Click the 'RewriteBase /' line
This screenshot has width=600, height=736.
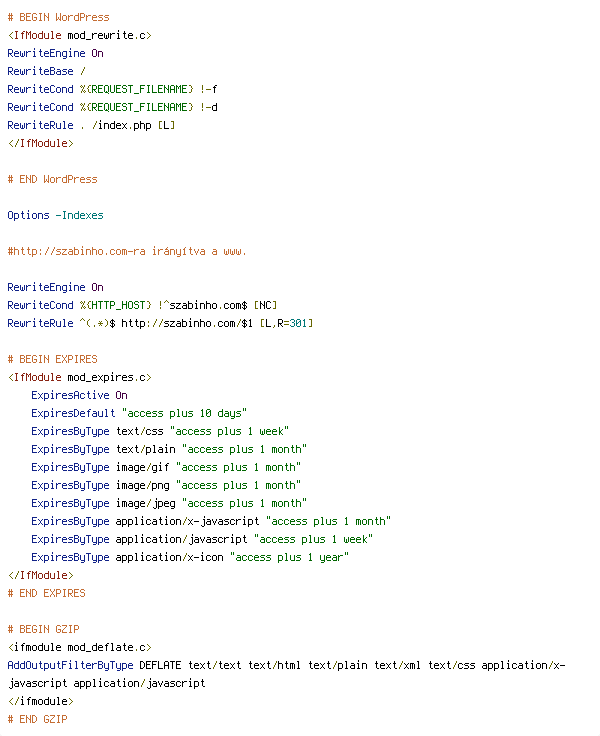pos(46,71)
